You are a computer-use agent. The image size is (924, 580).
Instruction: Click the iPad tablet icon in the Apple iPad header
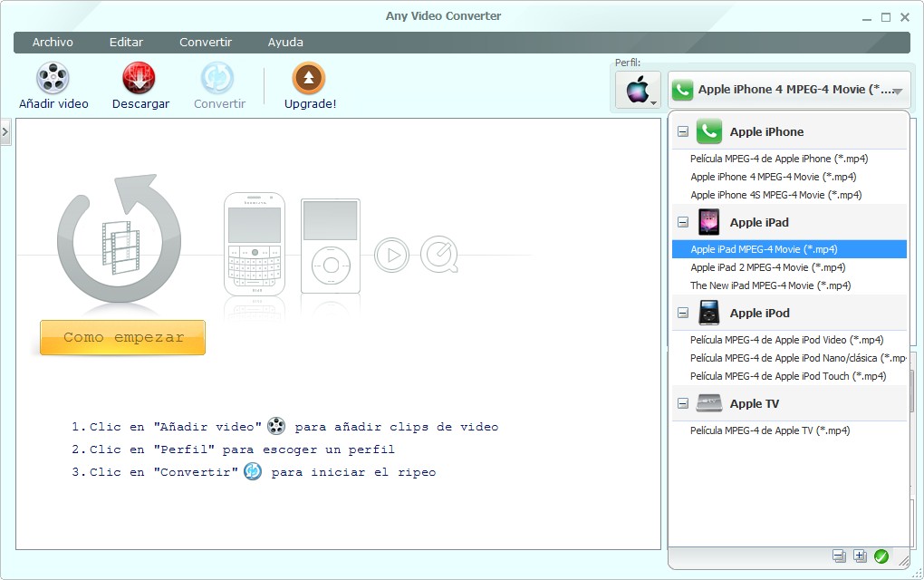click(709, 222)
